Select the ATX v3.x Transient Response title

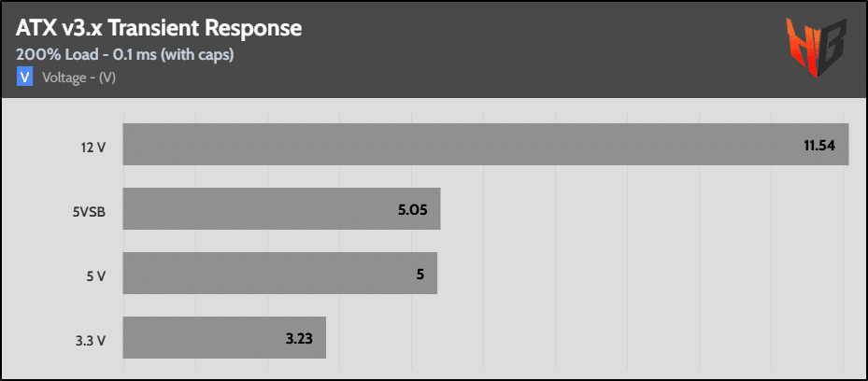click(159, 28)
